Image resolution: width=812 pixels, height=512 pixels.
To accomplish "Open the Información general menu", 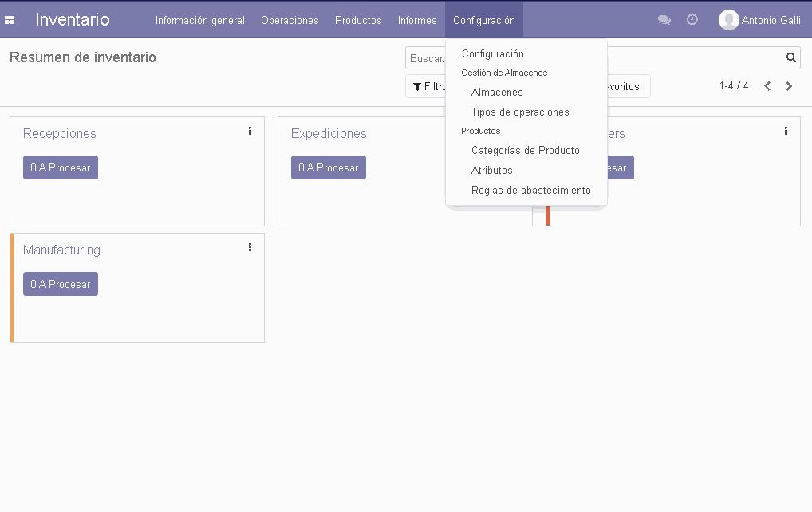I will coord(200,20).
